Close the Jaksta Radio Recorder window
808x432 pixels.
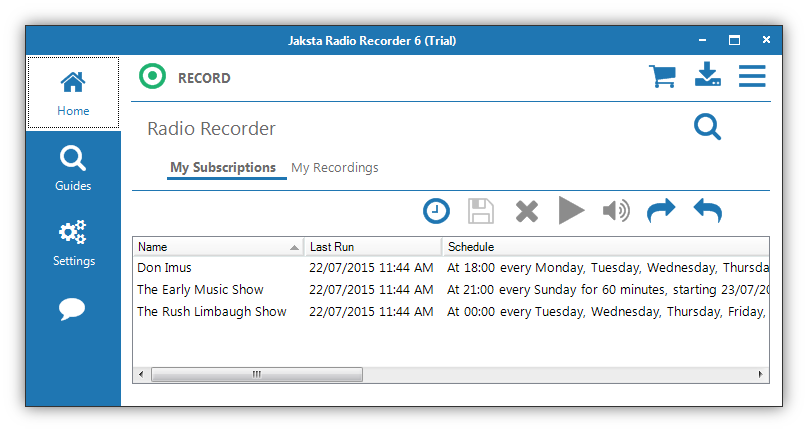766,40
